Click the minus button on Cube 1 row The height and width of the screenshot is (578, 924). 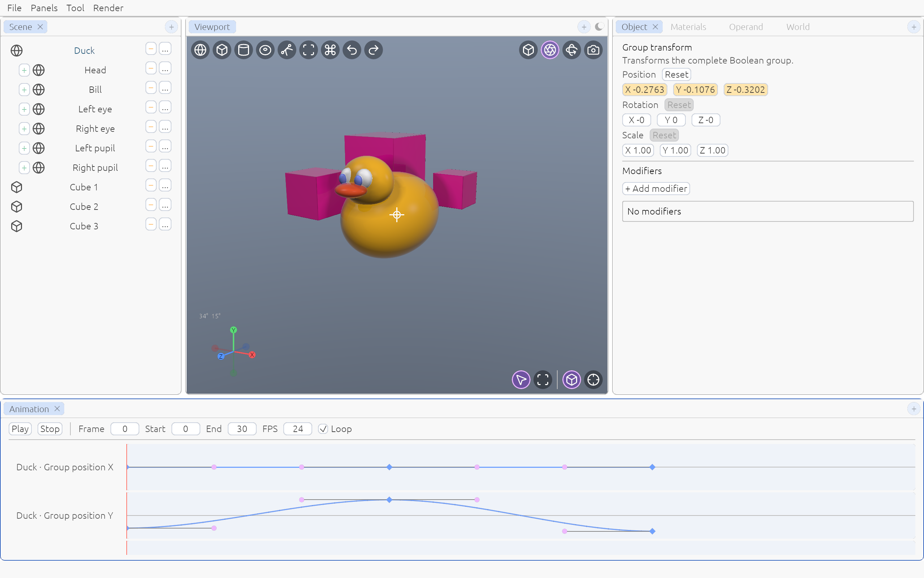[151, 185]
